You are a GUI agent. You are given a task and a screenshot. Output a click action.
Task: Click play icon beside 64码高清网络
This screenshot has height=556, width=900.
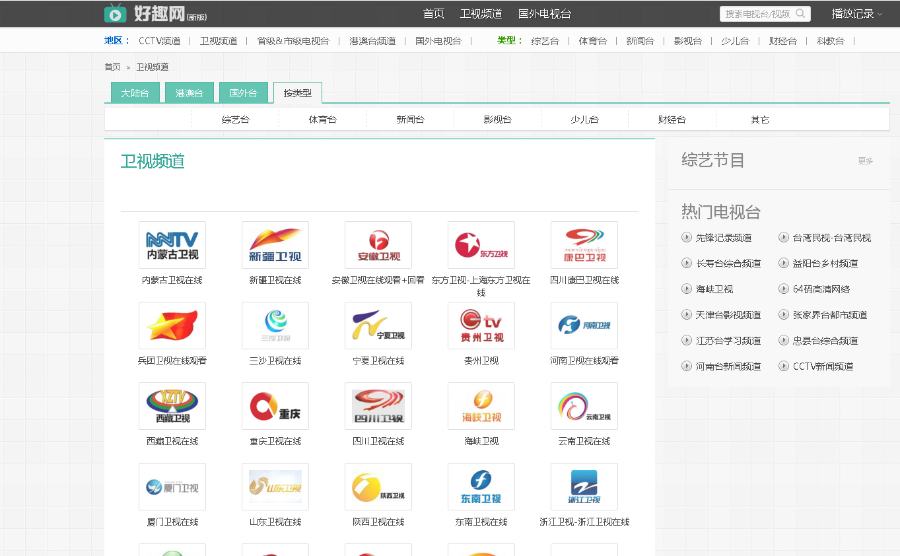click(x=783, y=289)
